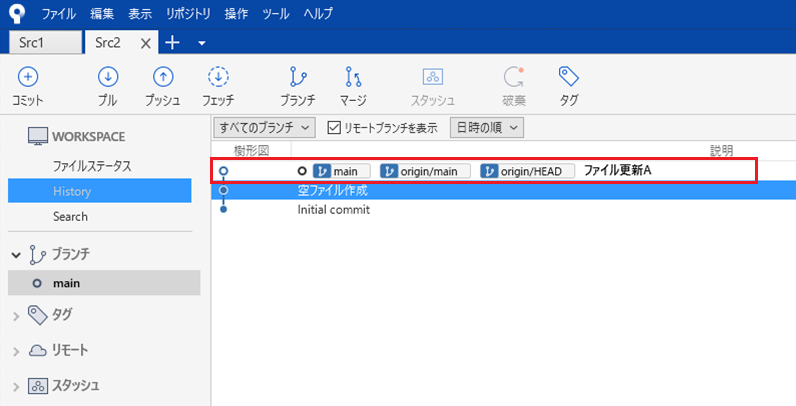Click the スタッシュ (Stash) toolbar icon
The width and height of the screenshot is (796, 406).
[433, 77]
